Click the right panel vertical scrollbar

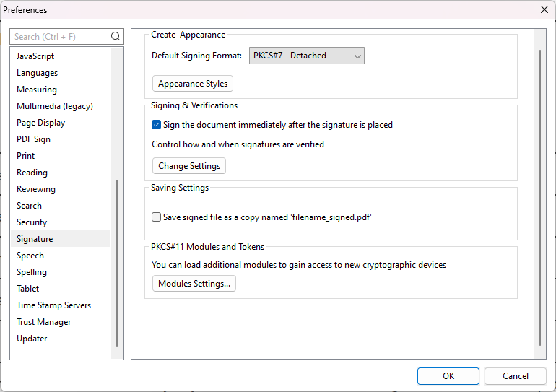(540, 197)
